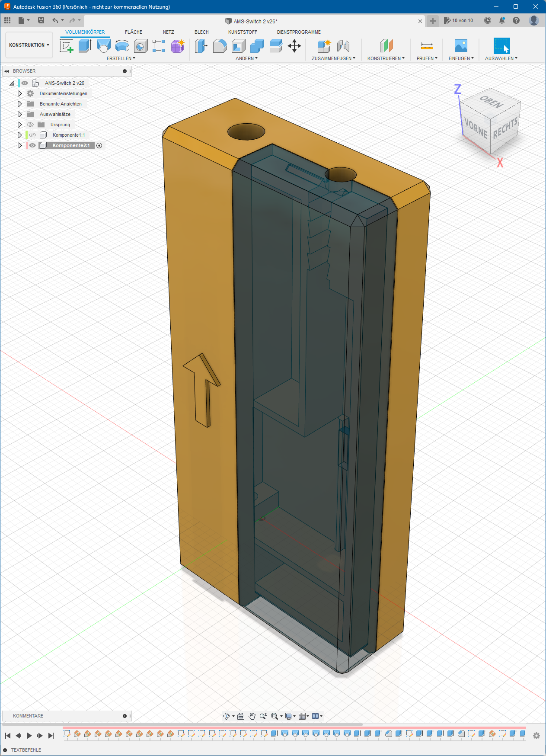Screen dimensions: 546x756
Task: Switch to the FLÄCHE tab
Action: [133, 32]
